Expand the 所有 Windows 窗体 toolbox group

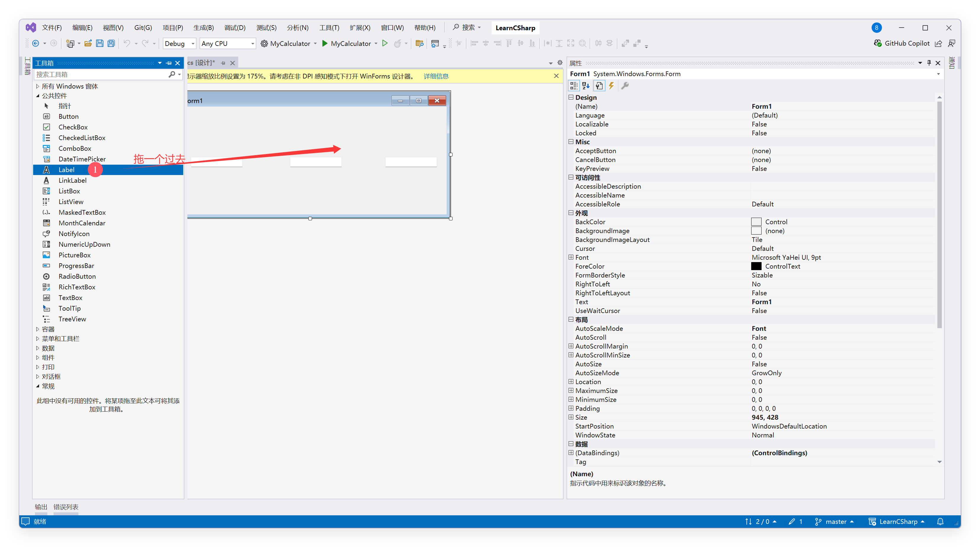(x=37, y=86)
